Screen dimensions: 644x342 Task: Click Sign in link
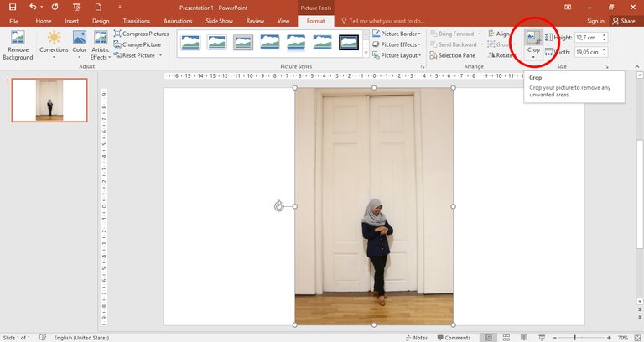(595, 21)
